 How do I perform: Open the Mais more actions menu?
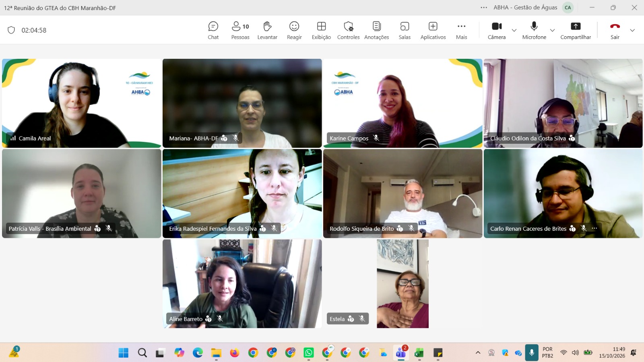point(461,31)
